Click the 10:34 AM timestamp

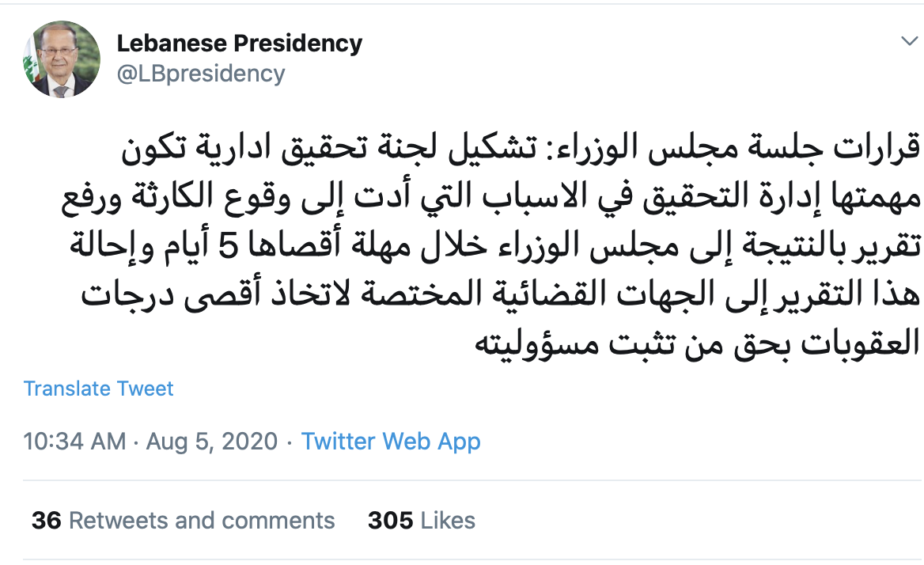point(74,441)
